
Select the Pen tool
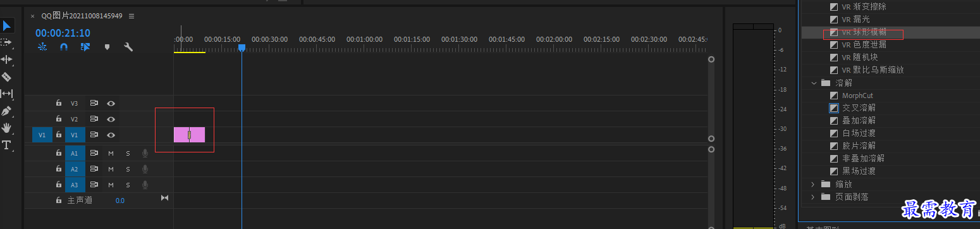(7, 111)
